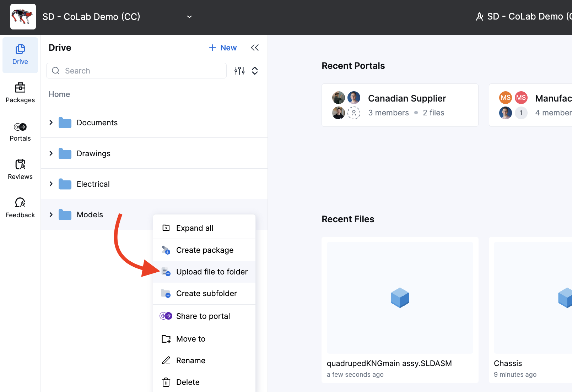572x392 pixels.
Task: Open the Drawings folder row
Action: click(x=154, y=153)
